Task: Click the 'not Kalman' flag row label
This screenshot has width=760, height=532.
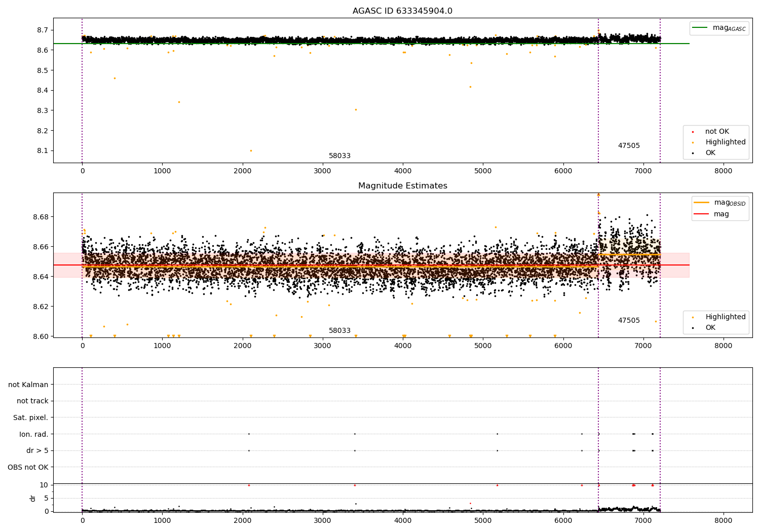Action: (28, 385)
